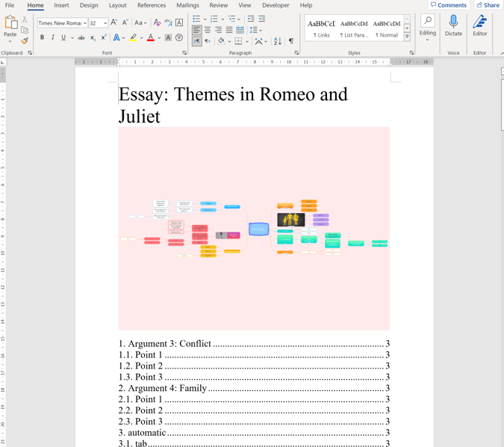This screenshot has height=447, width=504.
Task: Toggle Center alignment
Action: pos(208,30)
